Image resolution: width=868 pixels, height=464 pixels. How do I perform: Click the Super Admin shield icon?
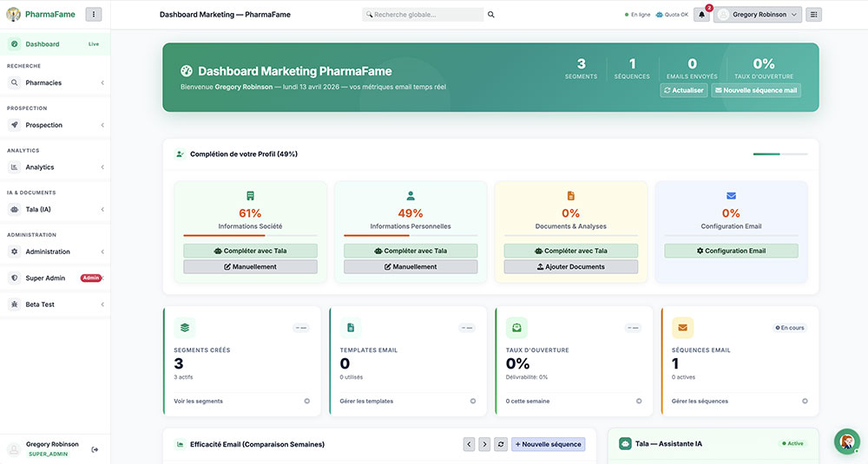tap(15, 278)
